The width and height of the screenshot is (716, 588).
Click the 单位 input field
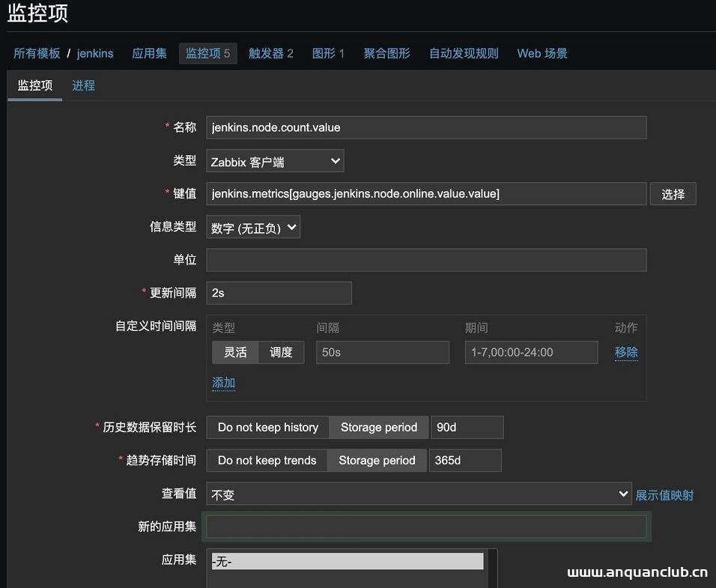pos(427,259)
